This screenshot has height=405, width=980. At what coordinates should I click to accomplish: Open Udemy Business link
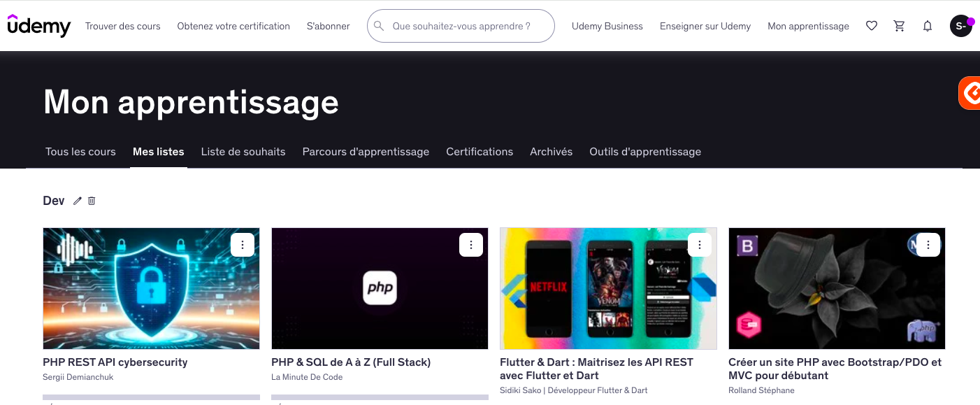[607, 26]
